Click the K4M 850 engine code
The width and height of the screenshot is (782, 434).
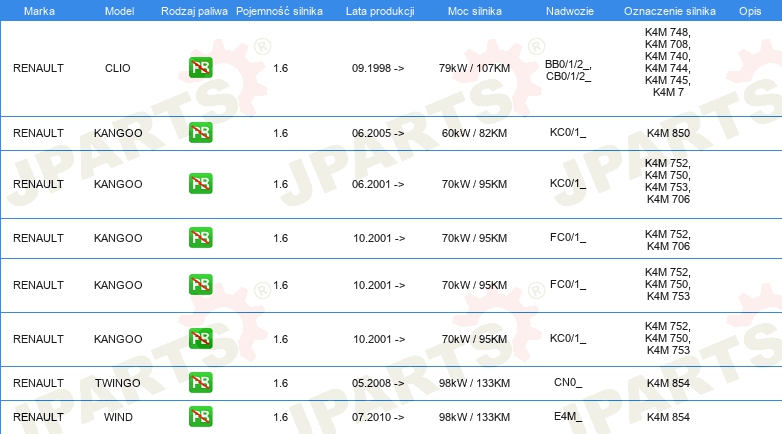click(668, 133)
